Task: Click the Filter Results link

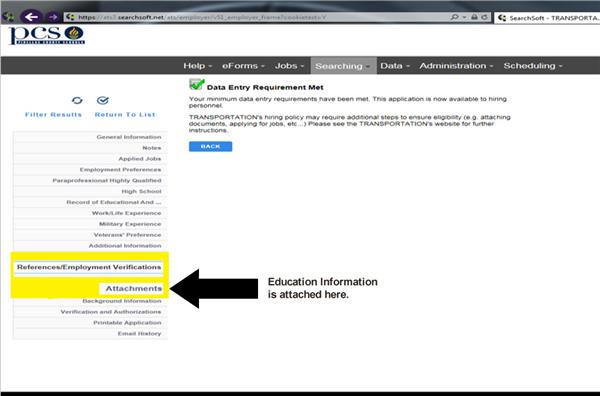Action: pyautogui.click(x=53, y=114)
